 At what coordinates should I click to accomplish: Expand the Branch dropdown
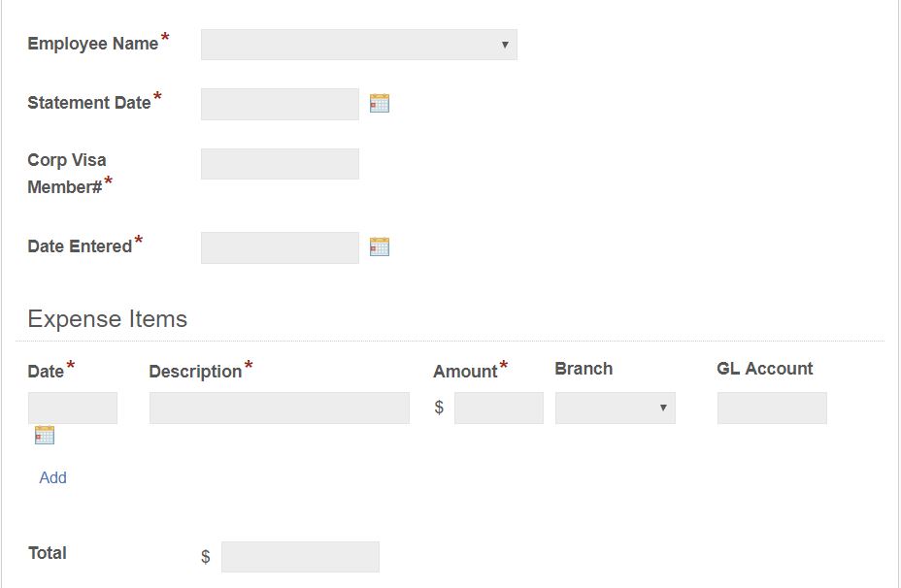[x=615, y=408]
